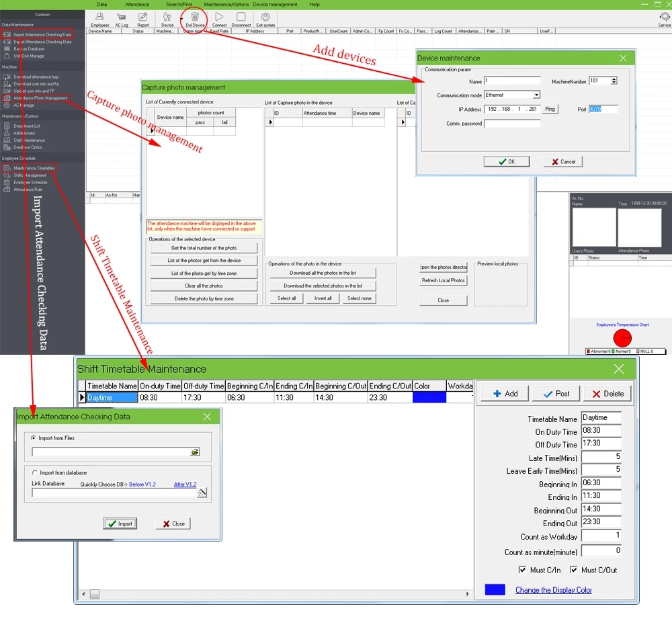Click the Timetable Name input field
672x635 pixels.
point(601,418)
